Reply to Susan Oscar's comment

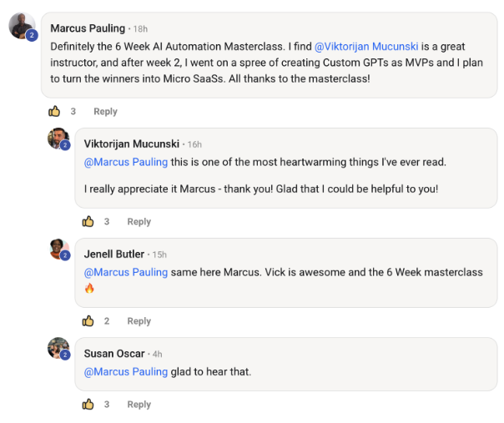[139, 405]
